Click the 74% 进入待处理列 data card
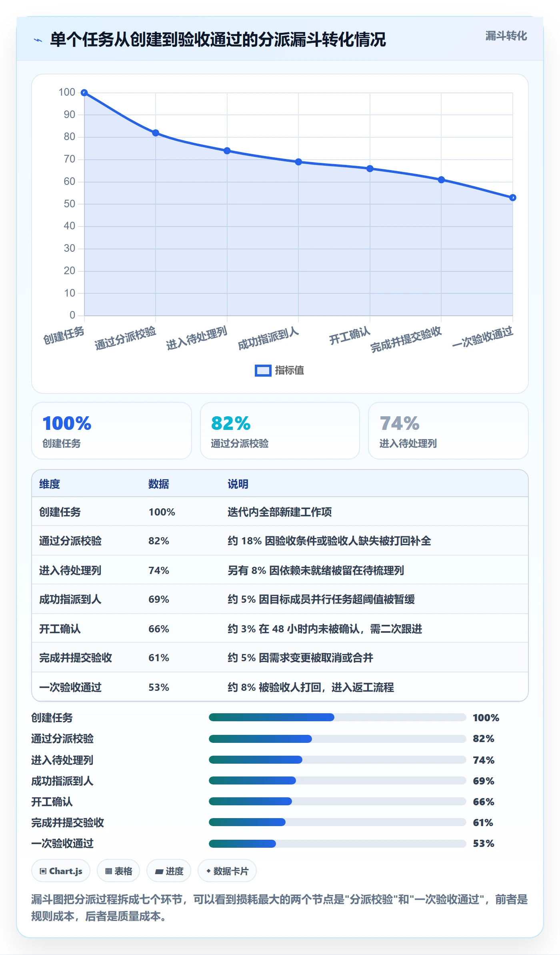560x955 pixels. point(448,431)
